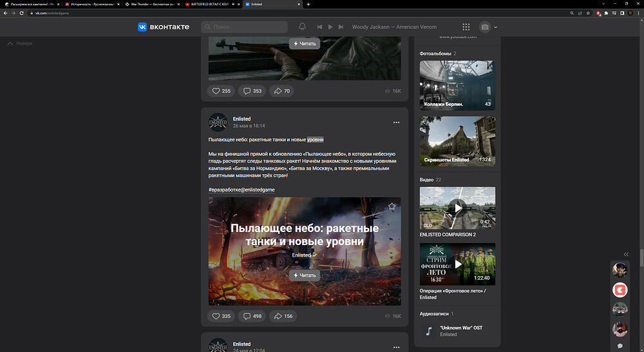Switch to the Историчность browser tab
Screen dimensions: 644x352
[x=92, y=4]
